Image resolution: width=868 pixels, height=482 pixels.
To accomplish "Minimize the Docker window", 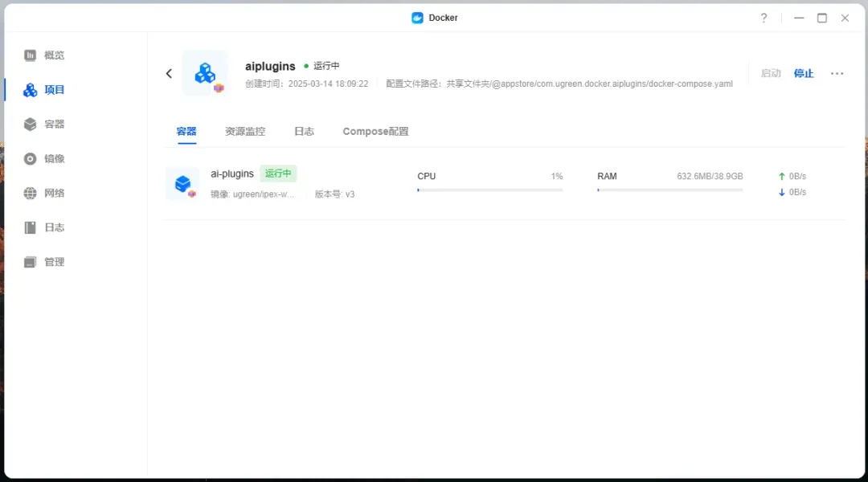I will [x=799, y=18].
